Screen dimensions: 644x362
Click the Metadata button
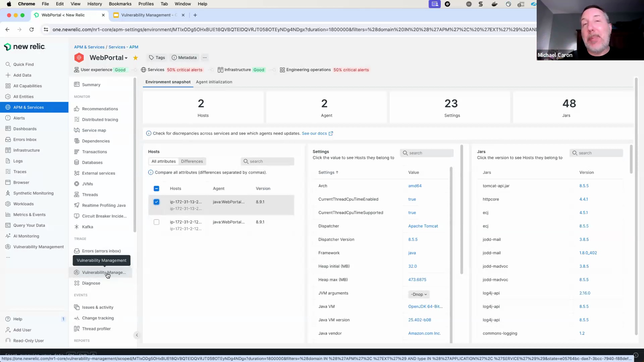pyautogui.click(x=184, y=58)
